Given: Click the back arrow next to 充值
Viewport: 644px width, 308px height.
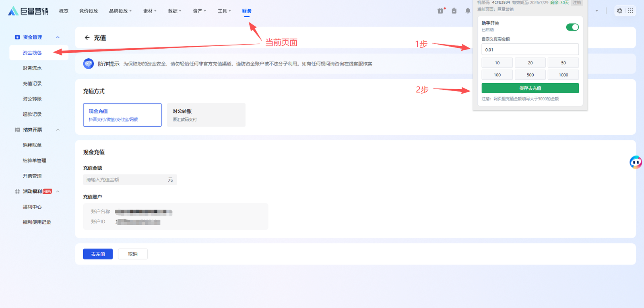Looking at the screenshot, I should coord(87,38).
